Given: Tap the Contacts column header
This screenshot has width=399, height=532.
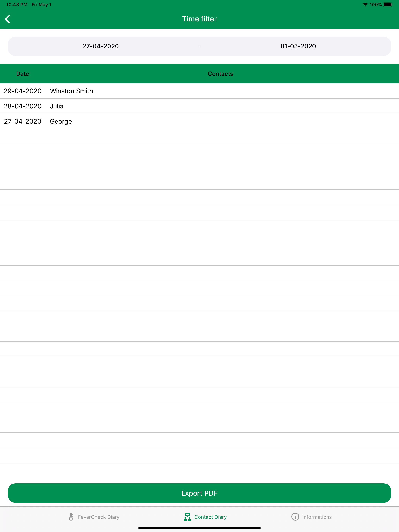Looking at the screenshot, I should point(220,74).
